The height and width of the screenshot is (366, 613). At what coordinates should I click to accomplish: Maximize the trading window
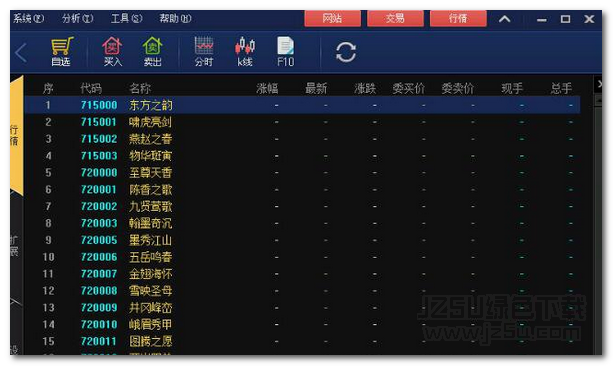565,19
